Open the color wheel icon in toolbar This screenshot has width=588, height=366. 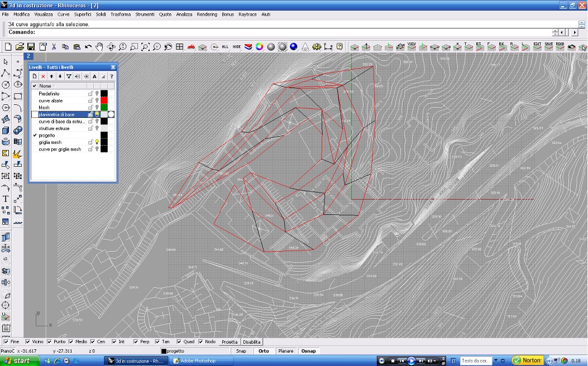point(259,47)
